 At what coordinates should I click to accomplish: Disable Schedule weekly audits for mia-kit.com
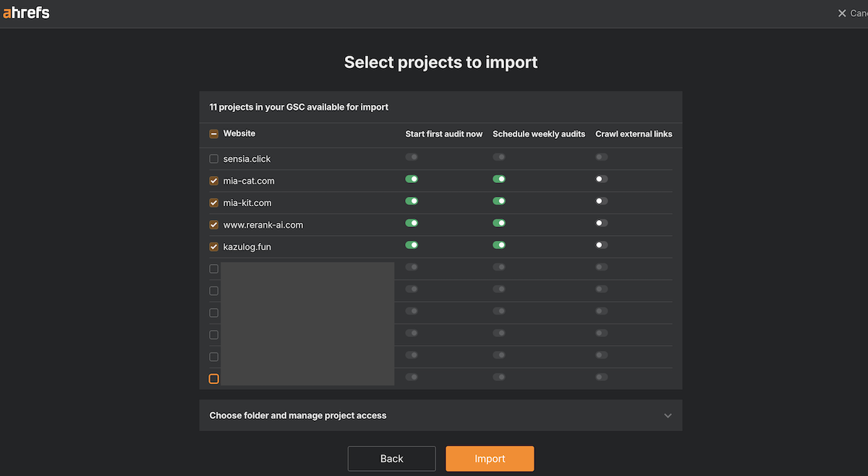(x=498, y=200)
